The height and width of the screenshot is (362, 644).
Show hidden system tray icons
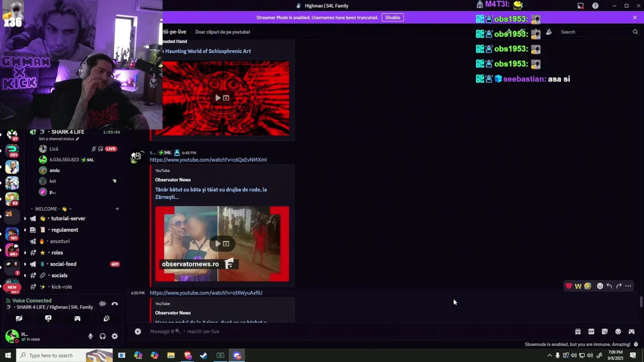(549, 355)
